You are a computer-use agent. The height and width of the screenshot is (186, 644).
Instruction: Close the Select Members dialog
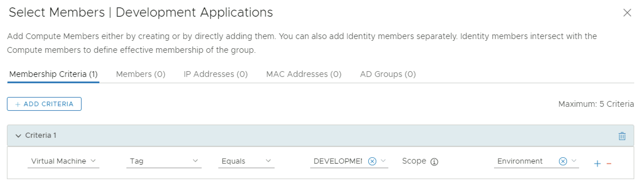(627, 13)
